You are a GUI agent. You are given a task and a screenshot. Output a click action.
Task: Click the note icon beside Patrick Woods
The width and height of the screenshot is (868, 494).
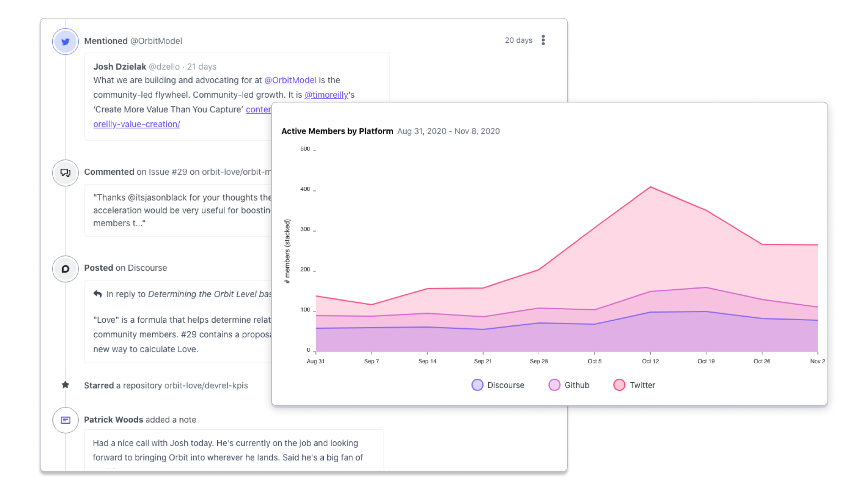pyautogui.click(x=65, y=420)
